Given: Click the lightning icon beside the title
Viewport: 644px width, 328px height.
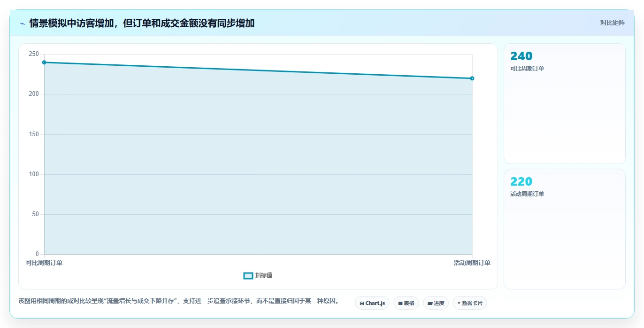Looking at the screenshot, I should coord(22,23).
